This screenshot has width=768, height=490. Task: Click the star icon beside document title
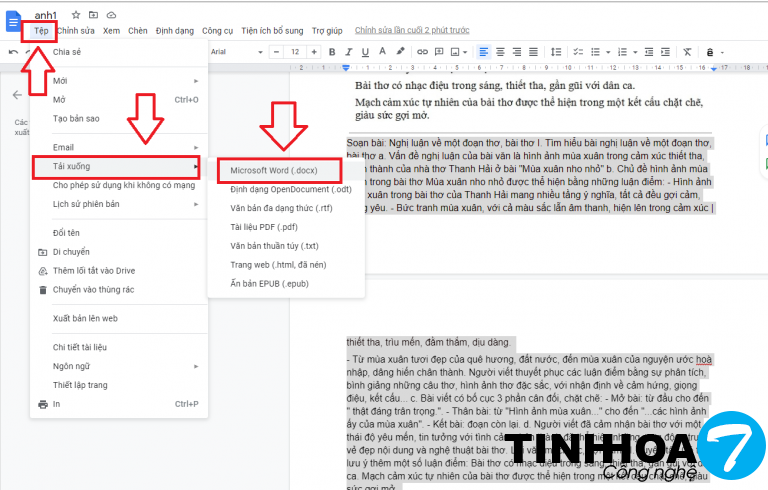77,15
